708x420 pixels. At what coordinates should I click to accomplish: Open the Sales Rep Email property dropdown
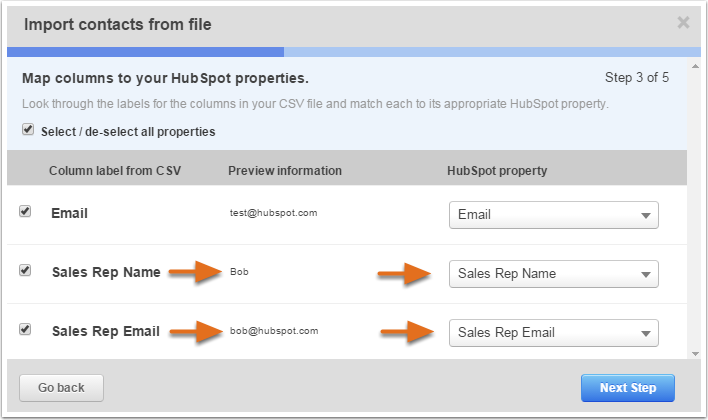tap(554, 333)
